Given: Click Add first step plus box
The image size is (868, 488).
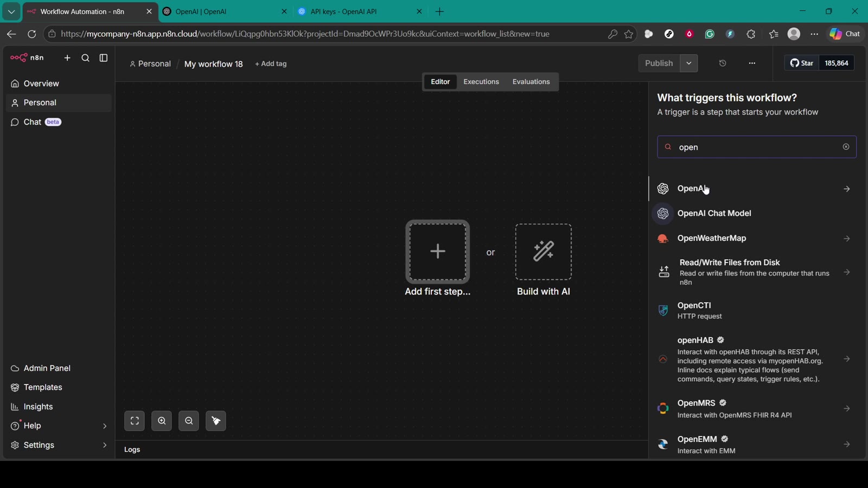Looking at the screenshot, I should [x=438, y=252].
